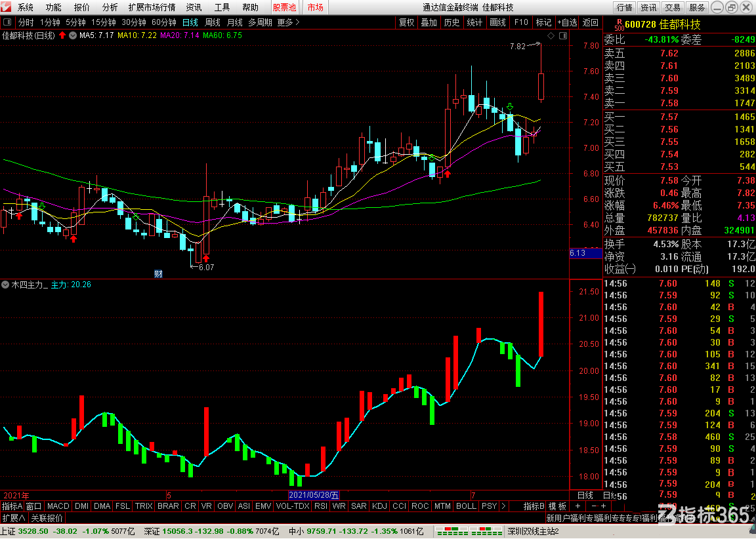Open the 扩展市场行情 menu
Screen dimensions: 756x539
click(x=152, y=7)
